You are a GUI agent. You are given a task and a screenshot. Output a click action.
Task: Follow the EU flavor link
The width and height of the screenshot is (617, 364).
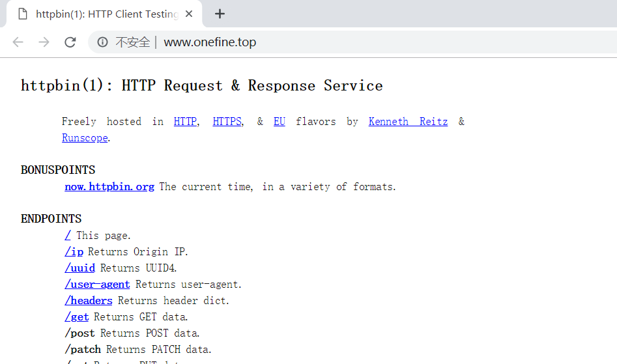tap(280, 122)
